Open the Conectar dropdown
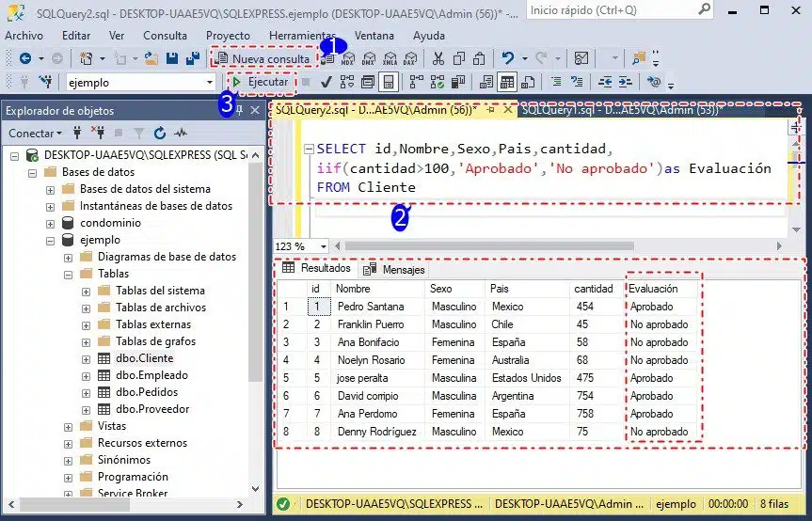Viewport: 812px width, 521px height. pyautogui.click(x=36, y=134)
